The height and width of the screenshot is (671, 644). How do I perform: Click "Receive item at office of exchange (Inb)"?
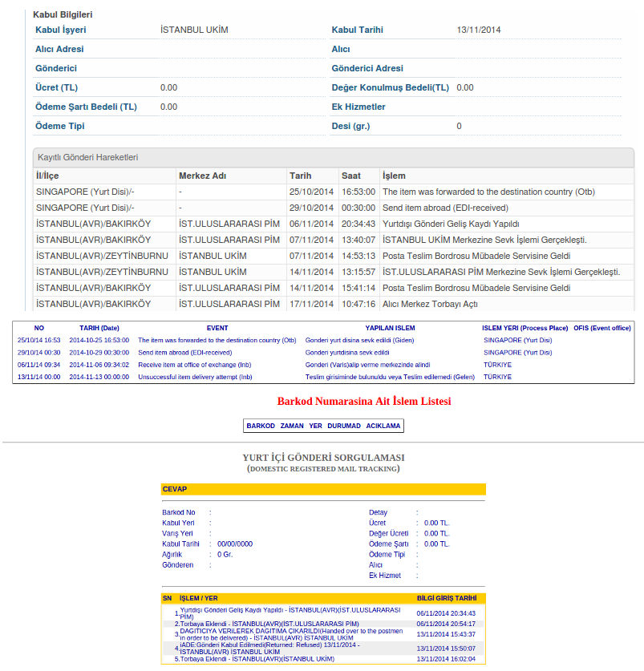194,365
